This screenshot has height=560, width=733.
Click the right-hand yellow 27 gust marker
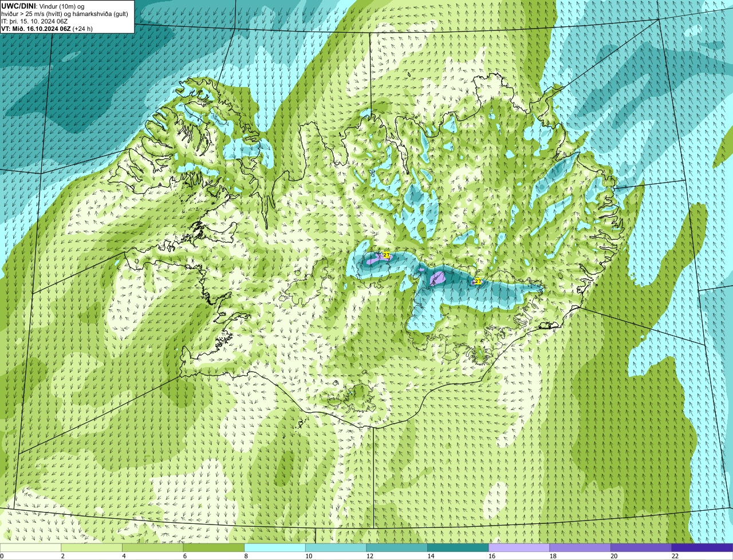click(x=478, y=281)
